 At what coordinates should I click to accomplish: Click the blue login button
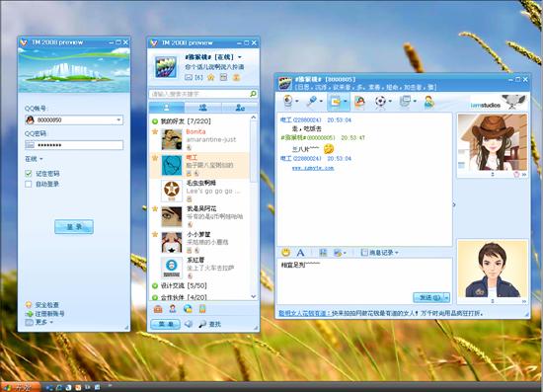tap(74, 227)
